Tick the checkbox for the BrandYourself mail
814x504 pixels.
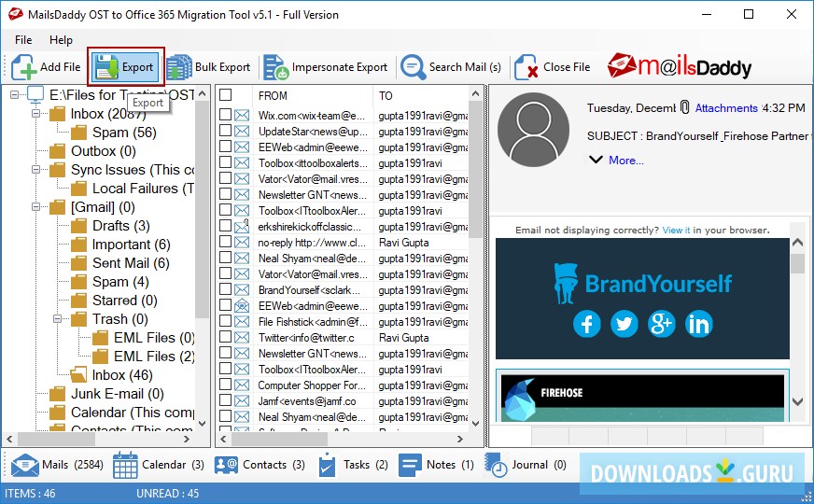(225, 289)
